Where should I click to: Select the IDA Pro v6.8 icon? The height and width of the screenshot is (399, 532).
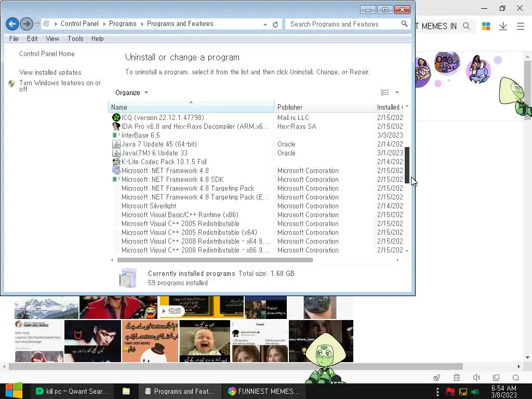(x=116, y=126)
